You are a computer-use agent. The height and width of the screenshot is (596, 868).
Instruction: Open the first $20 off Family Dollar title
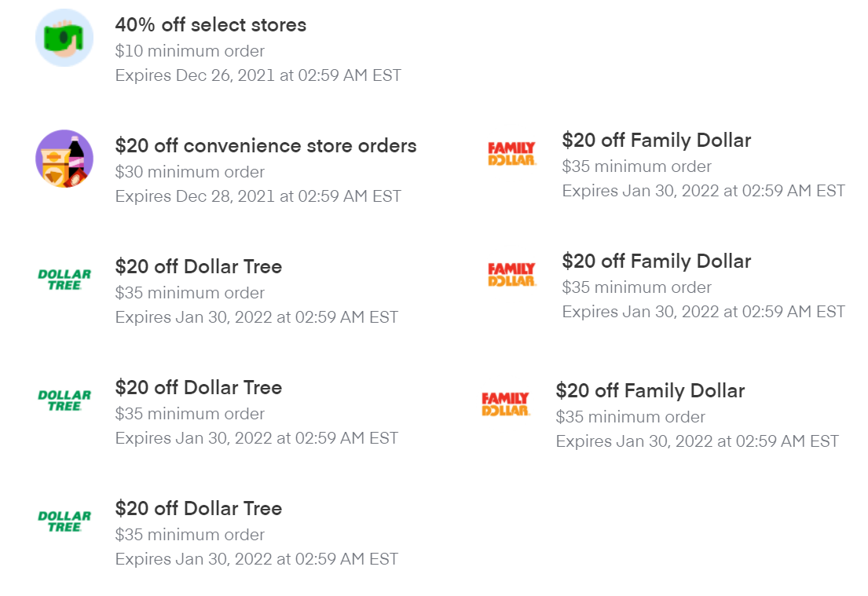click(x=657, y=141)
